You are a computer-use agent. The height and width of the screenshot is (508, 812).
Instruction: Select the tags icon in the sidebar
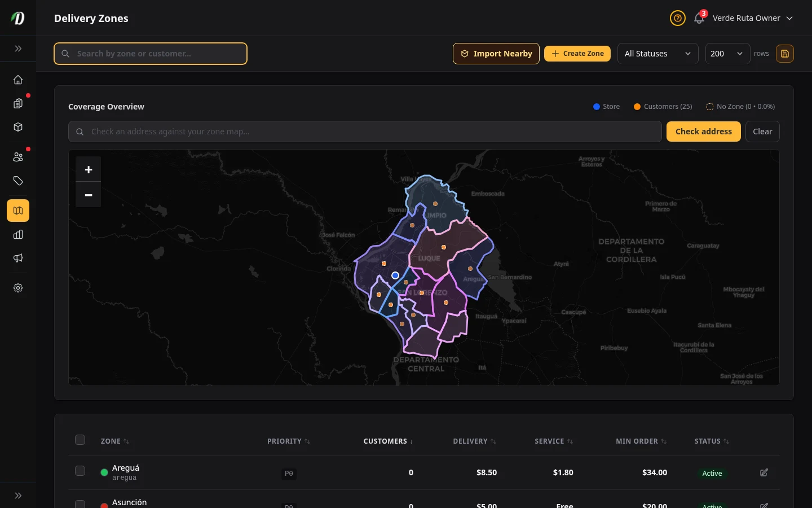tap(18, 181)
